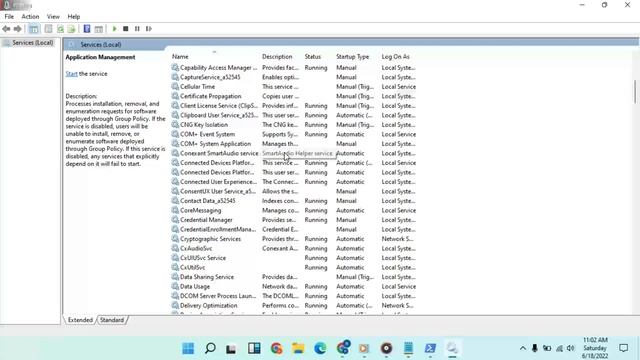Click the Back arrow in the toolbar
The height and width of the screenshot is (360, 640).
click(x=6, y=29)
